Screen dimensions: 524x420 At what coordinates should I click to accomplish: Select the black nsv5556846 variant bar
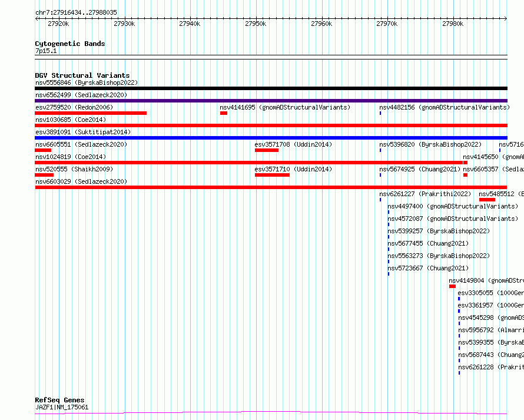point(271,88)
